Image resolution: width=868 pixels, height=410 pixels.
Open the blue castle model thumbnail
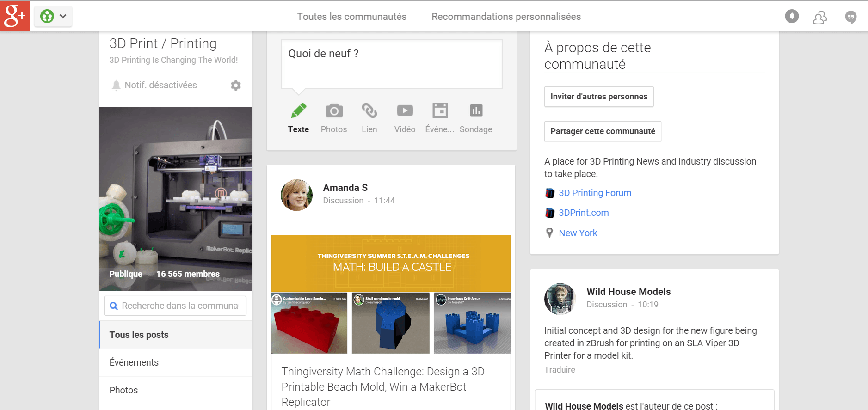(472, 323)
